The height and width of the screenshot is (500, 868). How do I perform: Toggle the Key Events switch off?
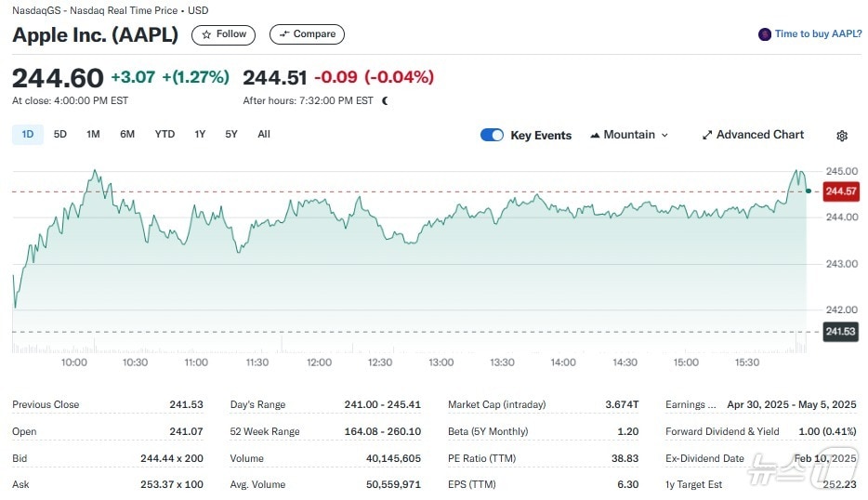[x=492, y=135]
